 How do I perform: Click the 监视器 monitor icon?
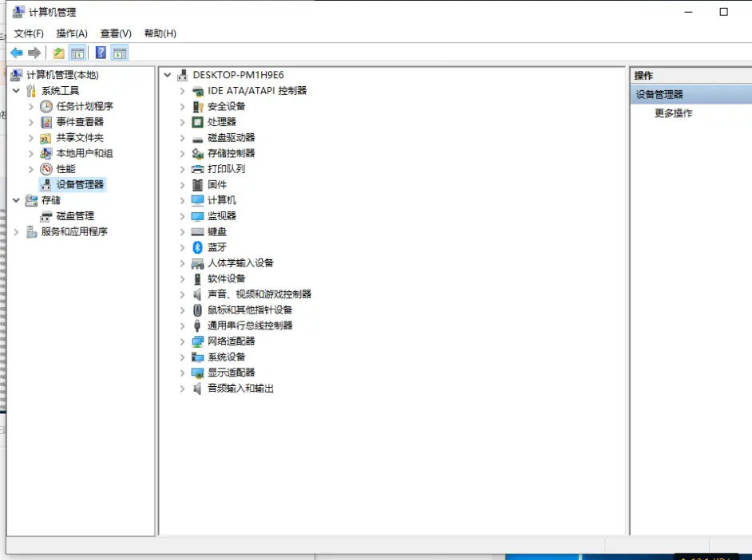[x=198, y=216]
